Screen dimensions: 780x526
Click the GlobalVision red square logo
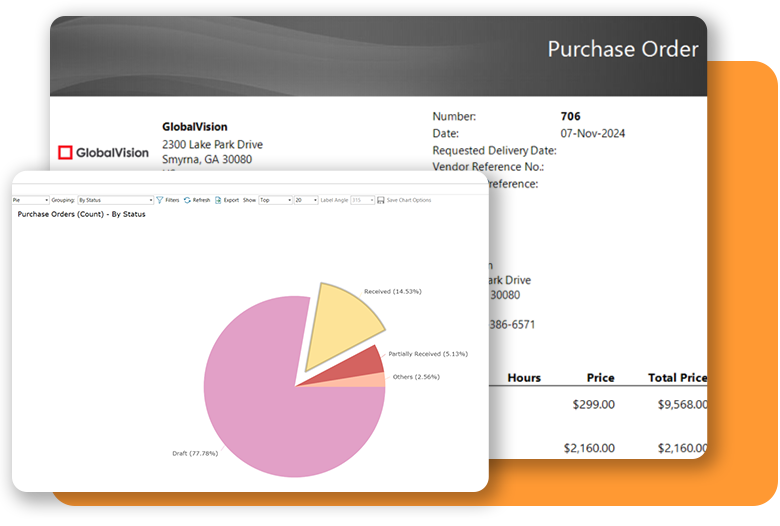tap(65, 153)
